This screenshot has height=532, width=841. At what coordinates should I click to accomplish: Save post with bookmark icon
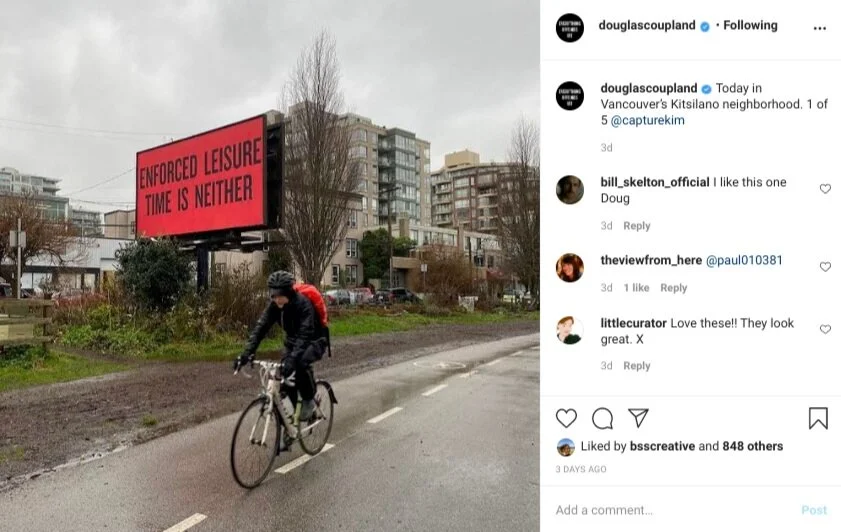coord(818,418)
